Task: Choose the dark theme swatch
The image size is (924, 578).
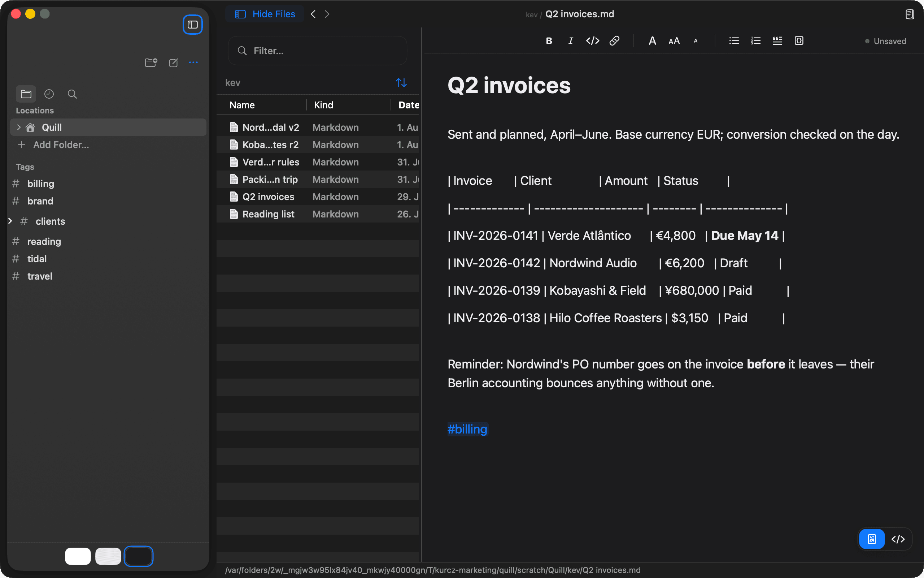Action: pos(139,556)
